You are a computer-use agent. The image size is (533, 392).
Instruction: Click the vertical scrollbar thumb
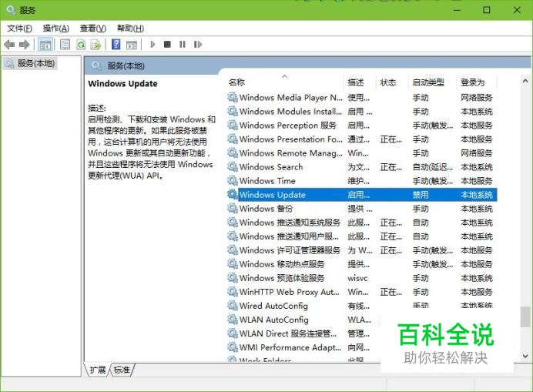coord(525,317)
